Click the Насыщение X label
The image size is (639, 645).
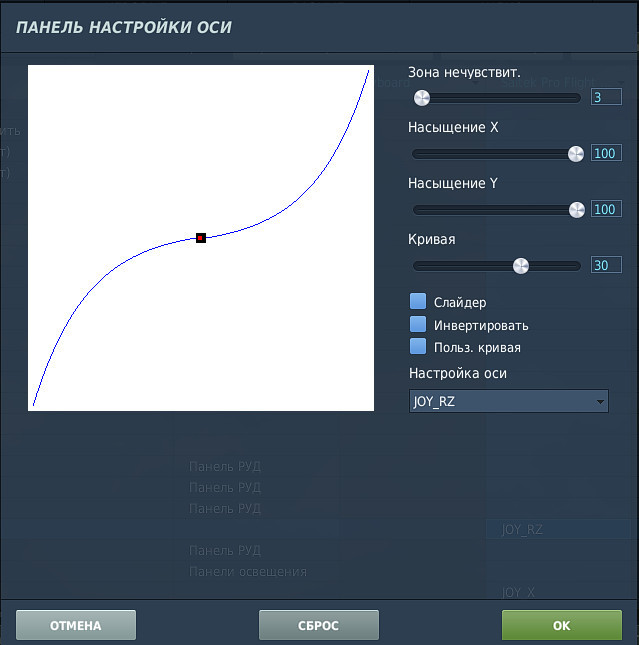pyautogui.click(x=453, y=128)
